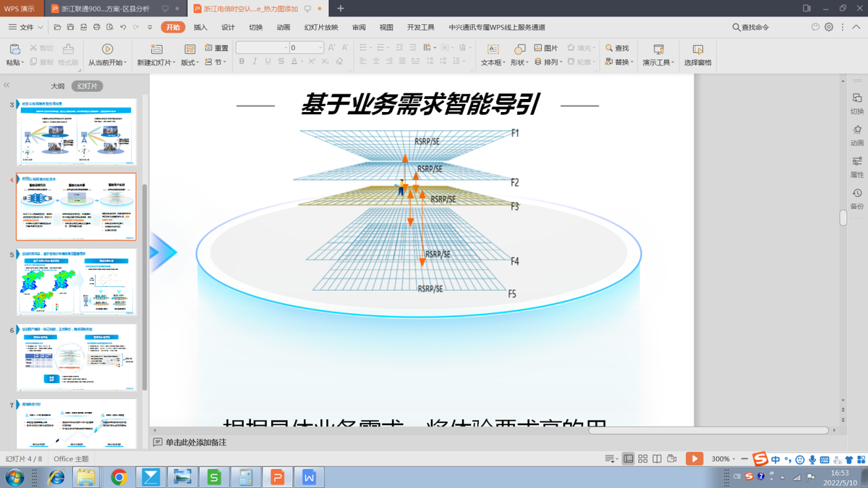Click the Save icon in quick access toolbar
Viewport: 868px width, 488px height.
click(x=70, y=27)
